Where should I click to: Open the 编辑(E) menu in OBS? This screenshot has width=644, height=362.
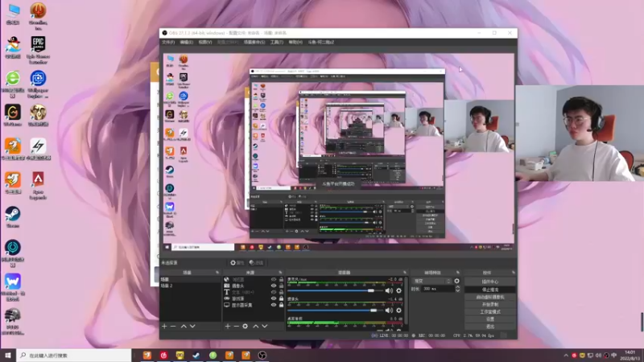186,43
